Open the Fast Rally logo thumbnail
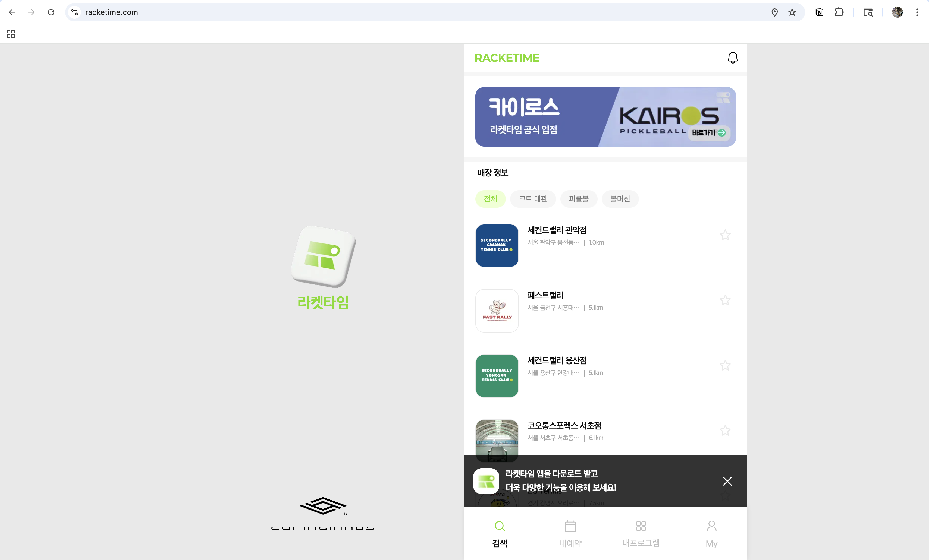The width and height of the screenshot is (929, 560). tap(497, 311)
